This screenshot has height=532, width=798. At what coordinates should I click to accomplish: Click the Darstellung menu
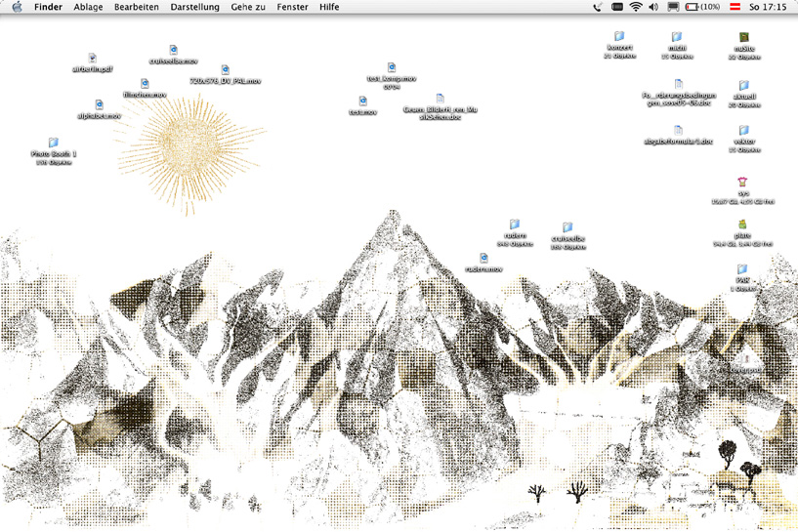[194, 7]
